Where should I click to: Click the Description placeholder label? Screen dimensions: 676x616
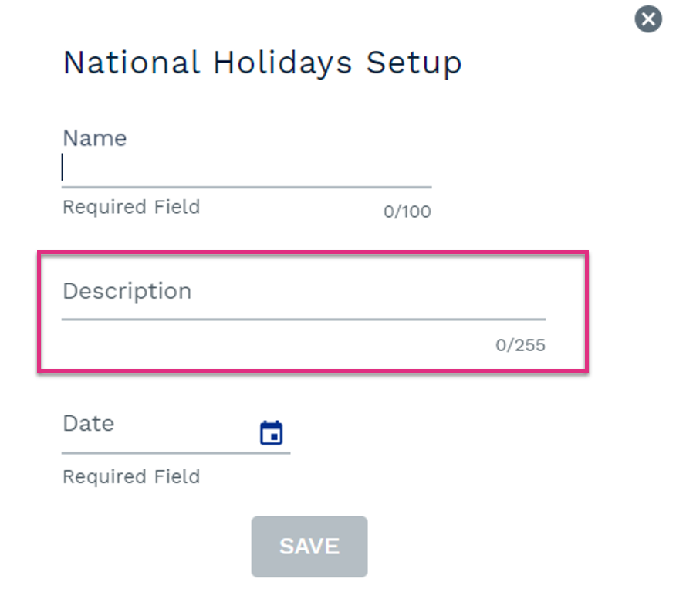[x=127, y=292]
